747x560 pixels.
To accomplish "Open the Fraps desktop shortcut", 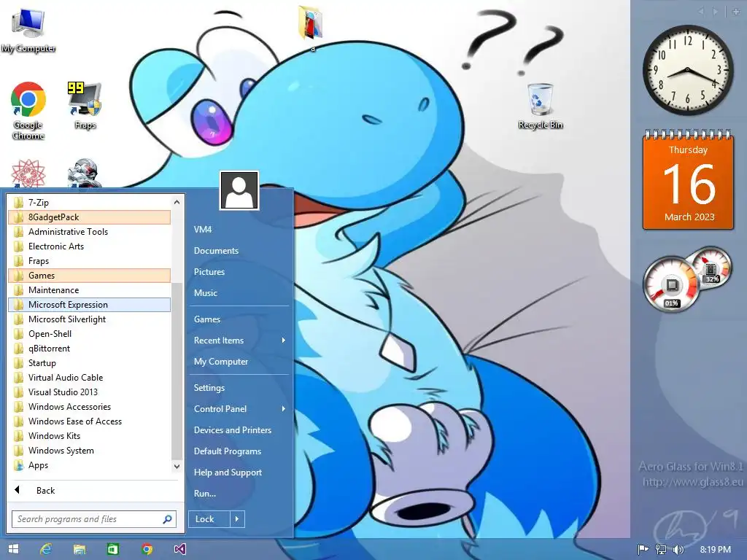I will click(85, 106).
